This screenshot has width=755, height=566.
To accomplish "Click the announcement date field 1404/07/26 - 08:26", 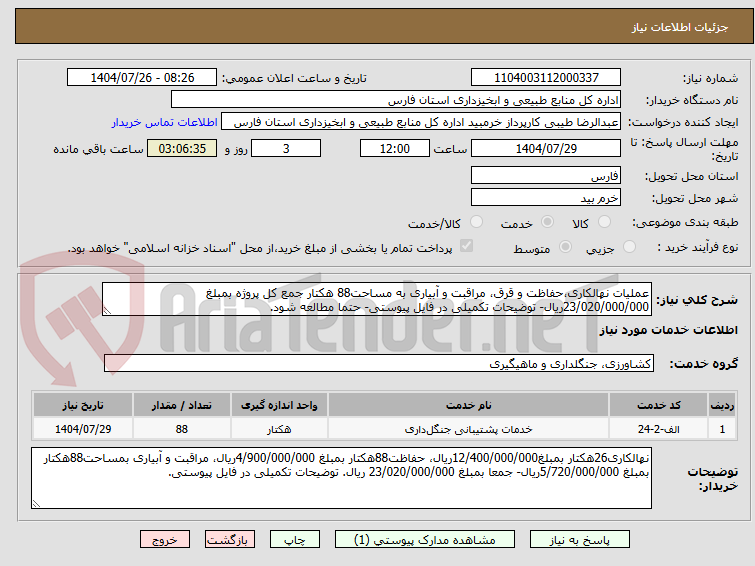I will 142,78.
